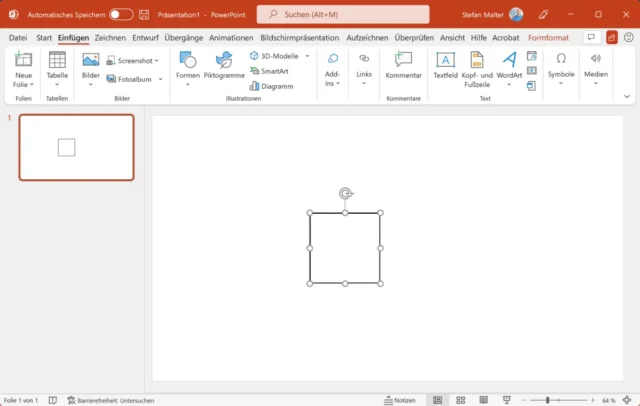Toggle the Automatisches Speichern switch
This screenshot has height=406, width=640.
[121, 15]
